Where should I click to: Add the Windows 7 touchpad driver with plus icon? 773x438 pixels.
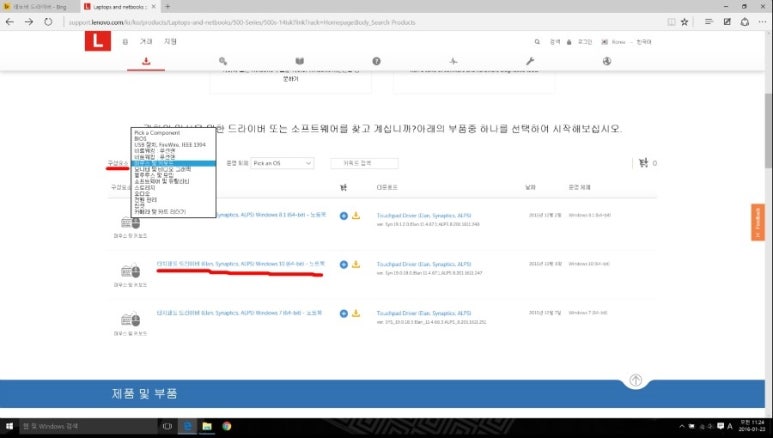tap(344, 313)
